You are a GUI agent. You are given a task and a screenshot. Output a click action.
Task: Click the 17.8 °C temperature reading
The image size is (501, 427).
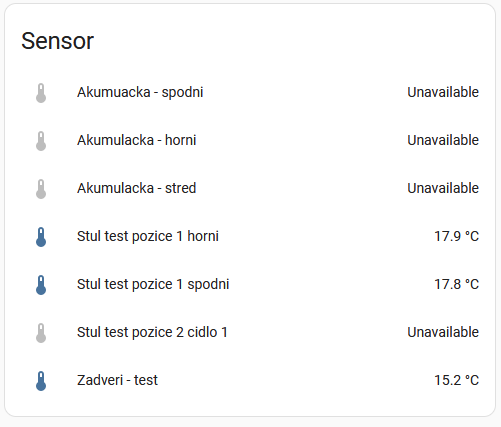pos(456,284)
